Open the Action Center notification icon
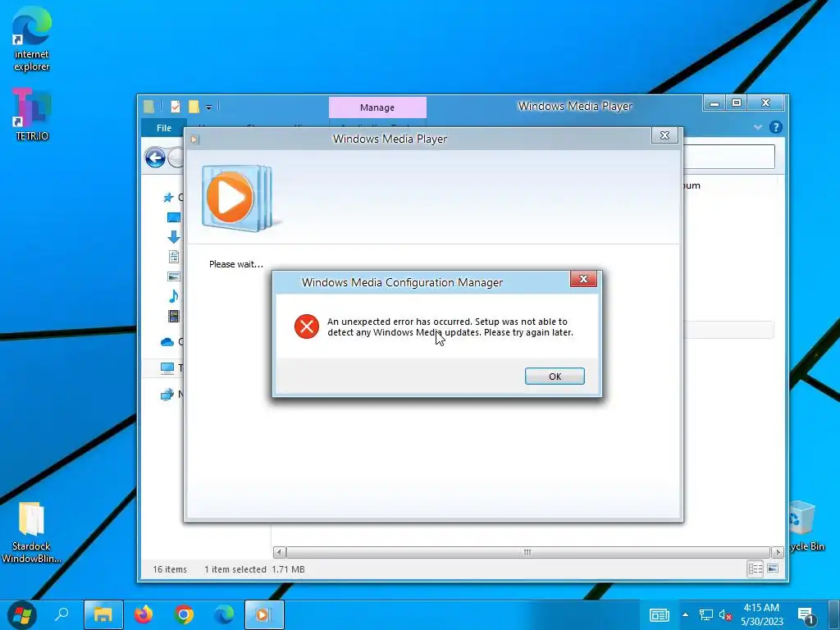 pyautogui.click(x=806, y=615)
